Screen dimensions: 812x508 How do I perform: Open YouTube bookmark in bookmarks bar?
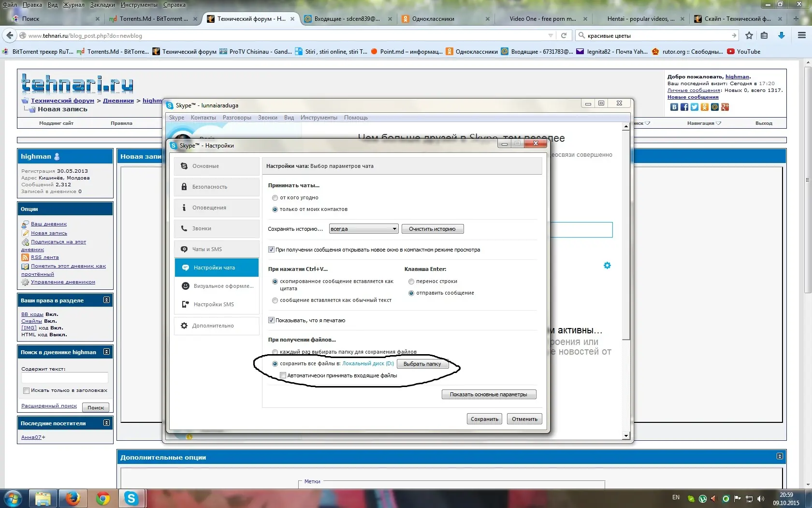744,52
